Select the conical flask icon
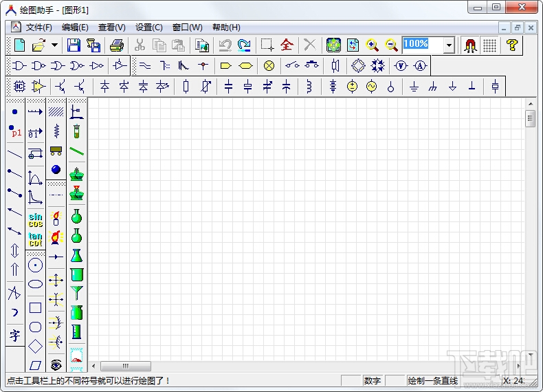543x392 pixels. click(x=76, y=255)
